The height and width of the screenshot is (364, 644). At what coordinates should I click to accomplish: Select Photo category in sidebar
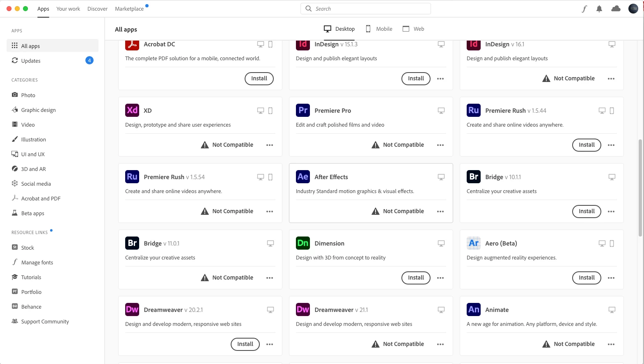point(53,95)
